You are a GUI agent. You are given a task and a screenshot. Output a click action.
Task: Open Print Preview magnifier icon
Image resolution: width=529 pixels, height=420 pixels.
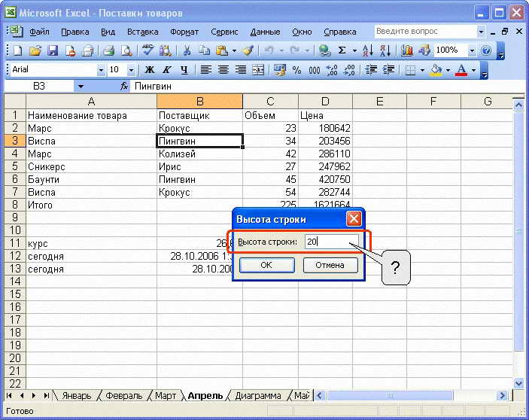(x=126, y=50)
